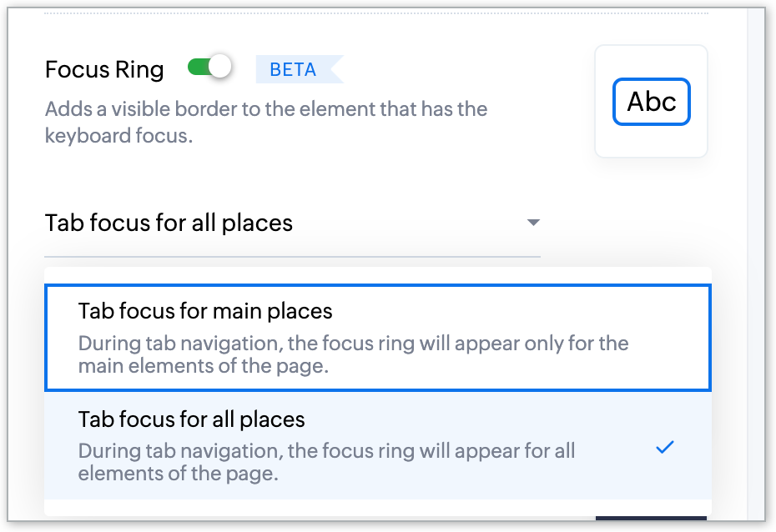Click the blue-outlined Abc box
The image size is (776, 532).
pos(651,102)
